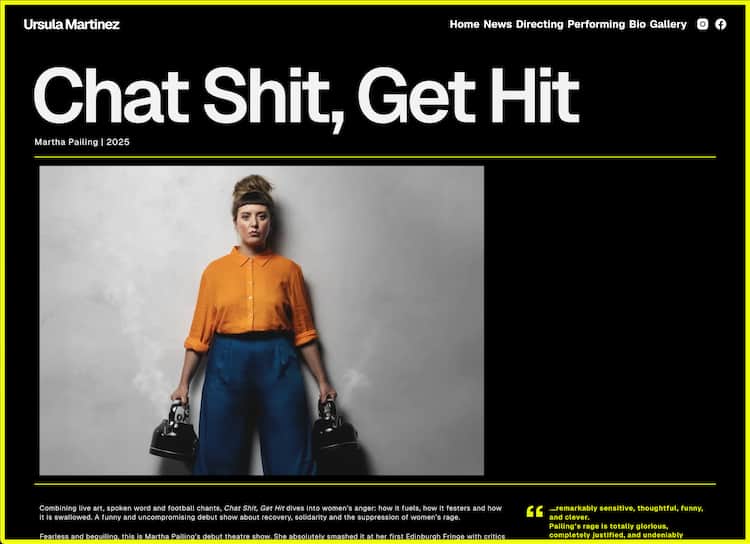The width and height of the screenshot is (750, 544).
Task: Go to the Home page
Action: pos(464,24)
